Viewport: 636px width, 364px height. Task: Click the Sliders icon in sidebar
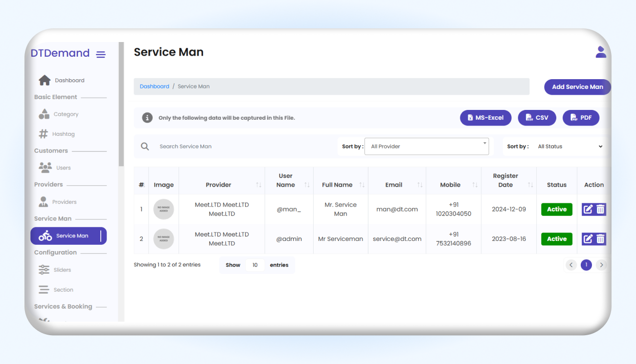(x=44, y=270)
